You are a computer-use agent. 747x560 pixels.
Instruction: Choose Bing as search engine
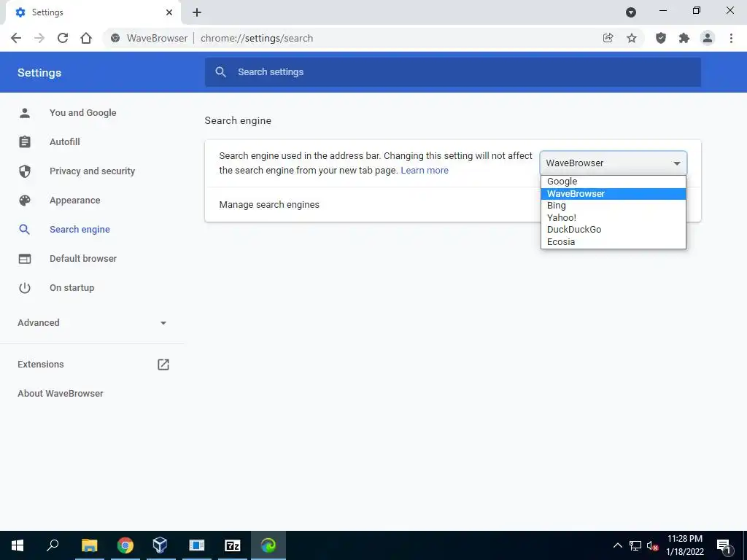(613, 206)
